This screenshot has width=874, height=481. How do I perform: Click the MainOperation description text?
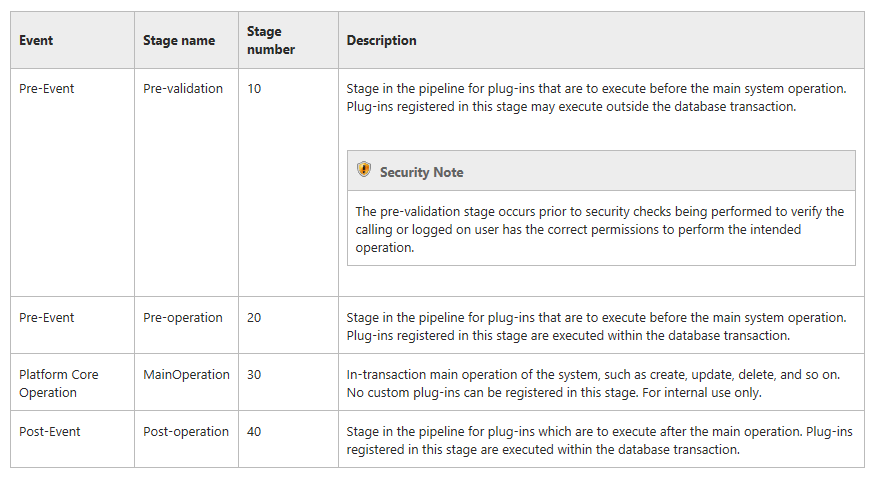593,383
